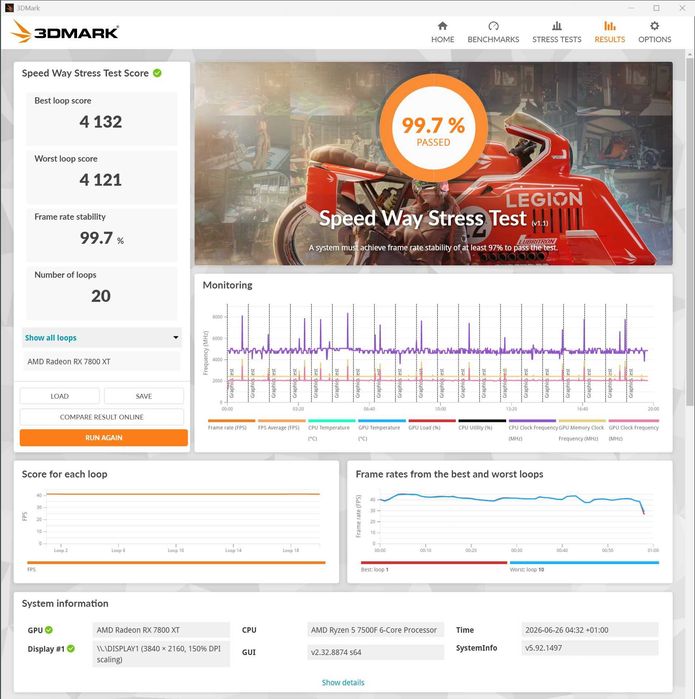Click the 3DMark logo
The height and width of the screenshot is (699, 695).
pyautogui.click(x=65, y=32)
